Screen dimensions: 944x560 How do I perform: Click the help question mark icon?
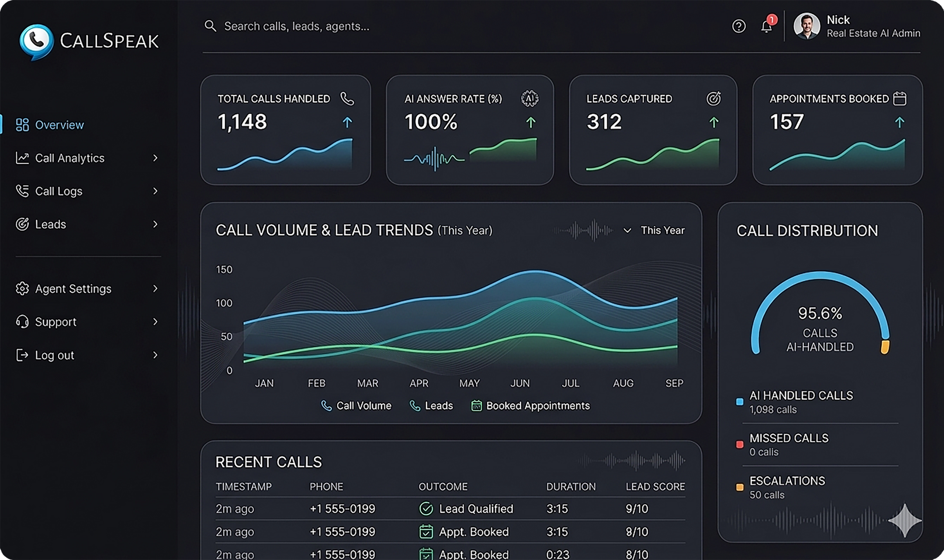pos(739,26)
